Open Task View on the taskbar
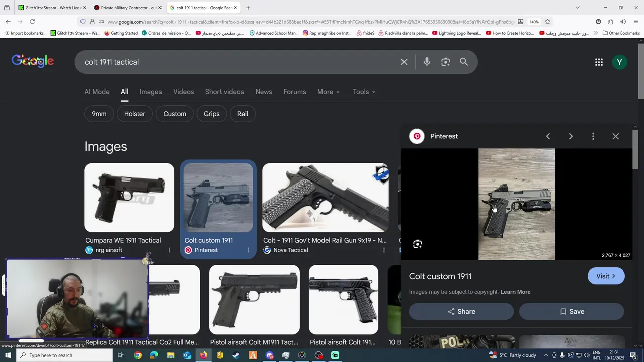The width and height of the screenshot is (644, 362). pos(121,355)
